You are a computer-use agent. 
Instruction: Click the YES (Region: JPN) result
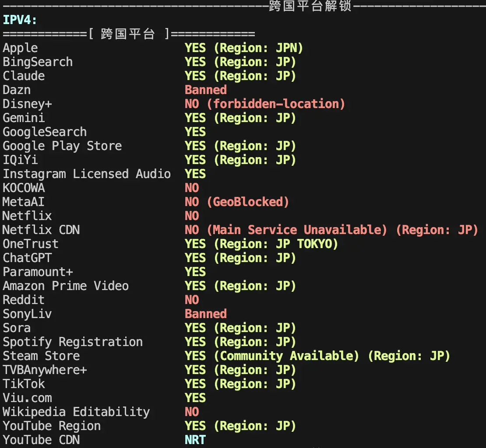(x=243, y=48)
